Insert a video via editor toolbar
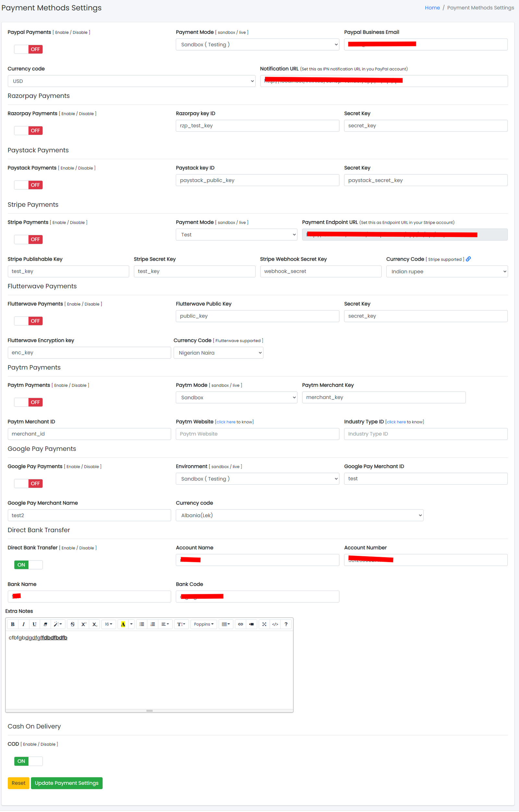The image size is (519, 812). coord(251,624)
